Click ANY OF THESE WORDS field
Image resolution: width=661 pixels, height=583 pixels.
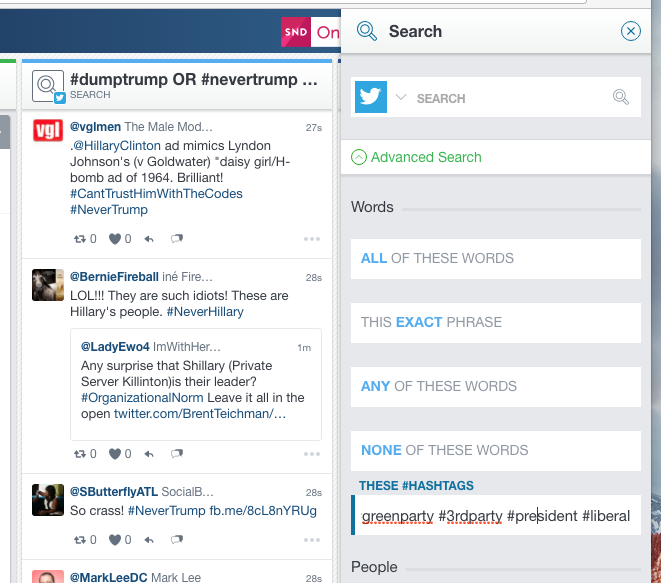click(x=496, y=387)
